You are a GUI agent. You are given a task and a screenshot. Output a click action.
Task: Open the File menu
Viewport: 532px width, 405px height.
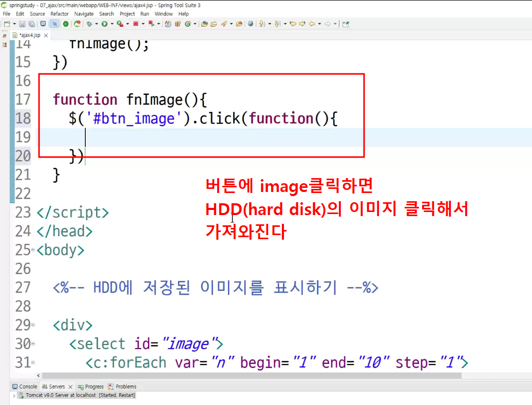(x=7, y=14)
